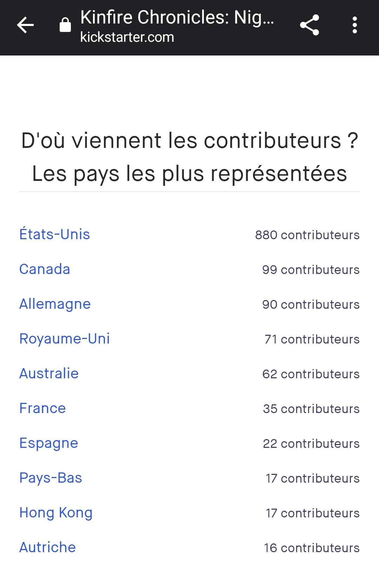The height and width of the screenshot is (588, 379).
Task: Tap the kickstarter.com address text
Action: coord(127,37)
